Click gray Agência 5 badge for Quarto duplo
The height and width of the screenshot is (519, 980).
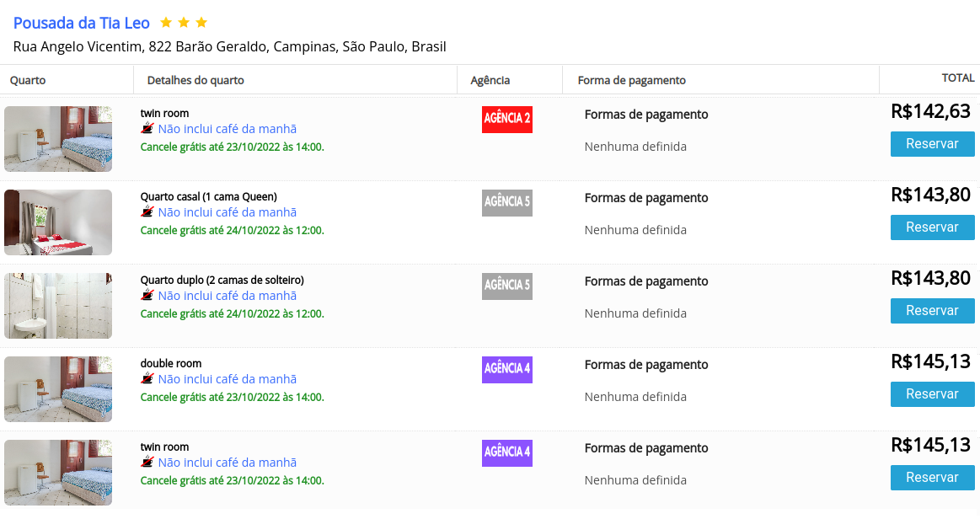507,286
